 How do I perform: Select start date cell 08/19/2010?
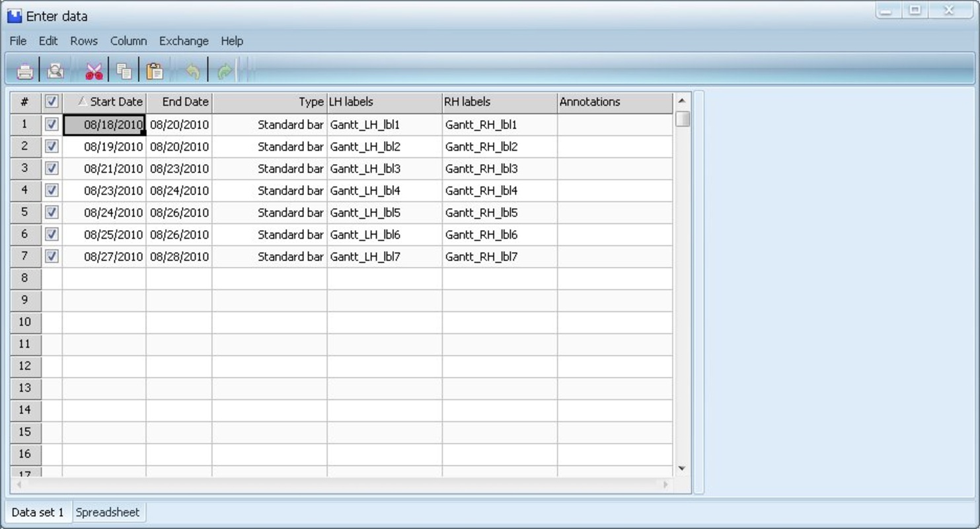104,146
